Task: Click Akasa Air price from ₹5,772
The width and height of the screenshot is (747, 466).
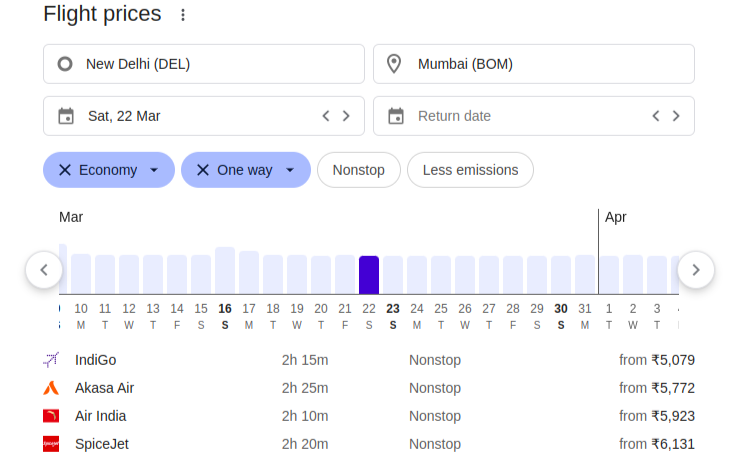Action: point(657,388)
